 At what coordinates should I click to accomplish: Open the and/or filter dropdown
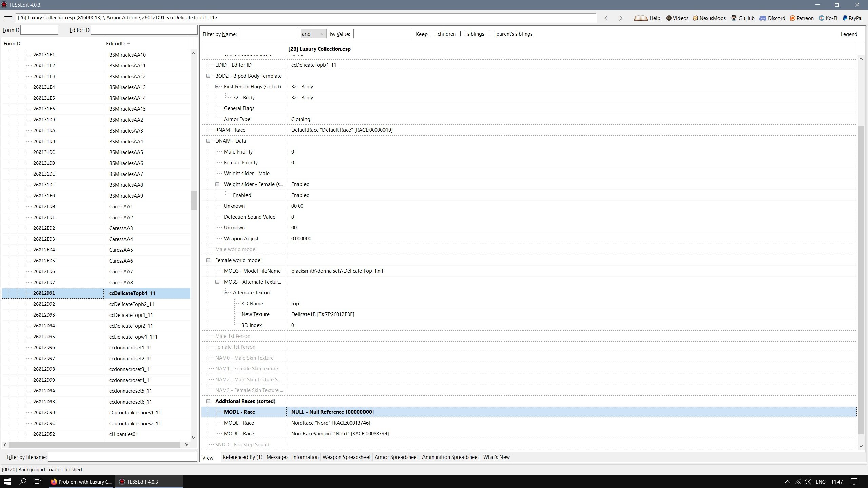313,34
